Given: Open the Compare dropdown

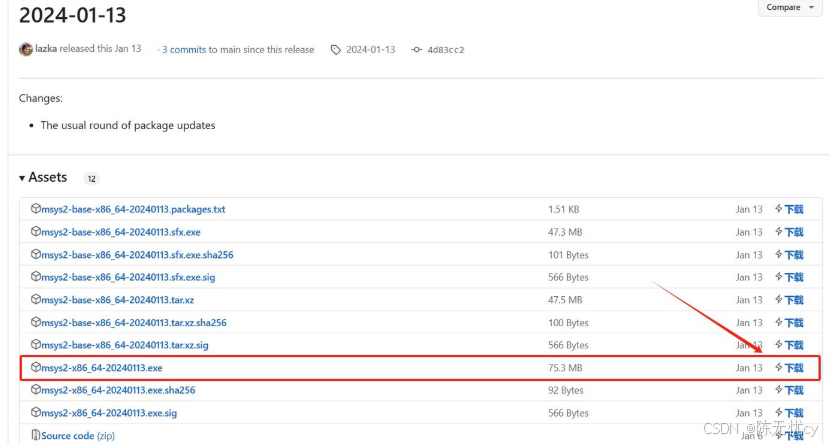Looking at the screenshot, I should point(790,7).
